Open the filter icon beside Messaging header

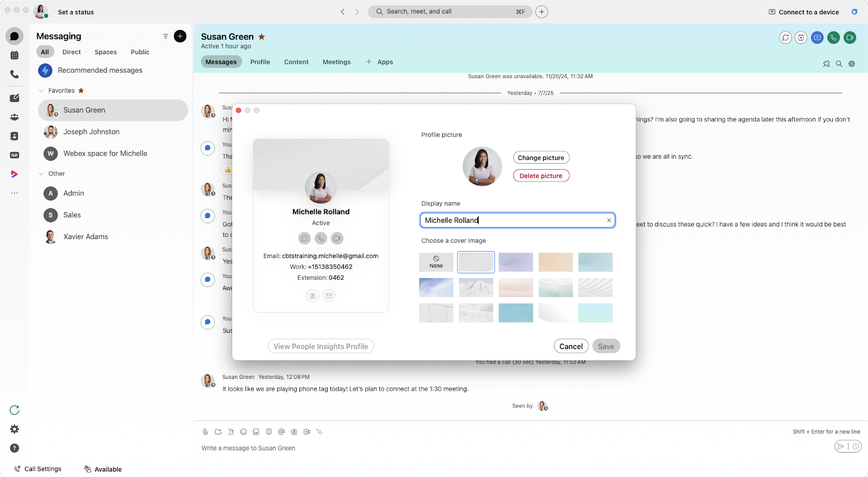pyautogui.click(x=165, y=36)
